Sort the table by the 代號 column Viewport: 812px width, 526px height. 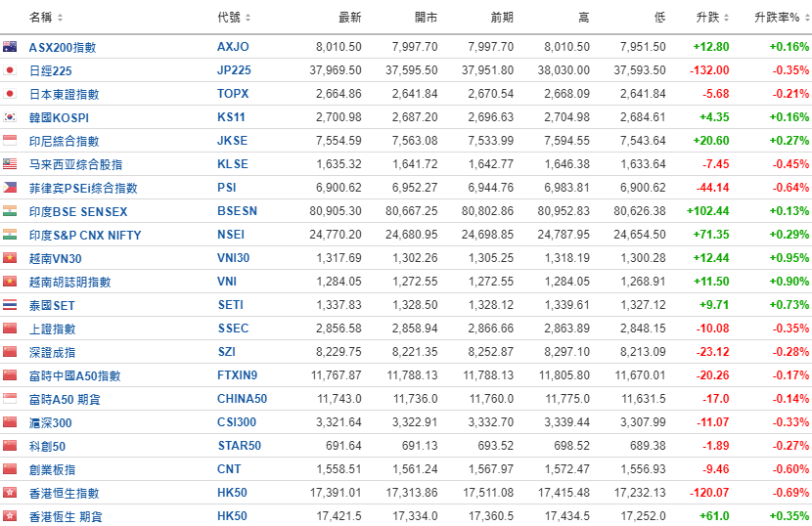[x=234, y=18]
